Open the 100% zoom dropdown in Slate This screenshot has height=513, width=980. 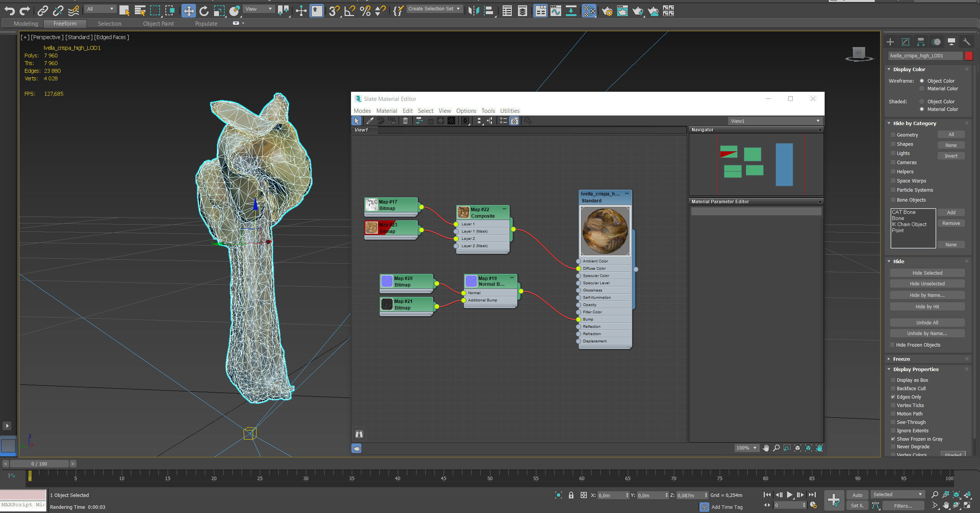click(746, 448)
